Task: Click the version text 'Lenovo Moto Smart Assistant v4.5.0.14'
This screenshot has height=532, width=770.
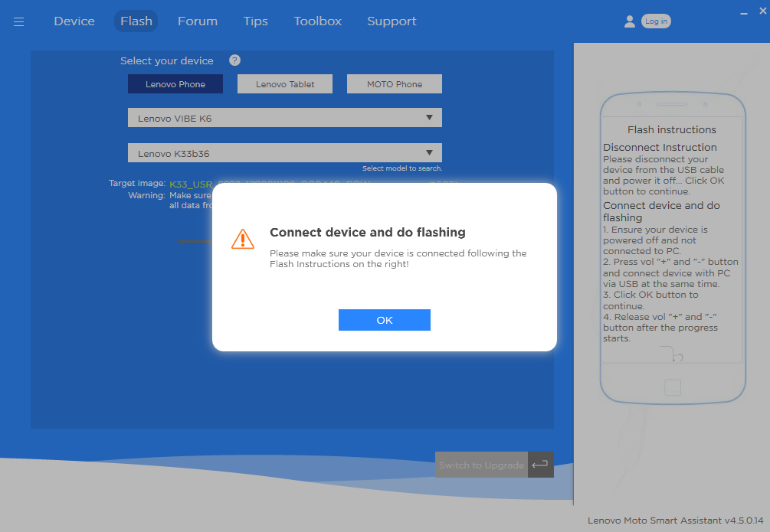Action: (676, 521)
